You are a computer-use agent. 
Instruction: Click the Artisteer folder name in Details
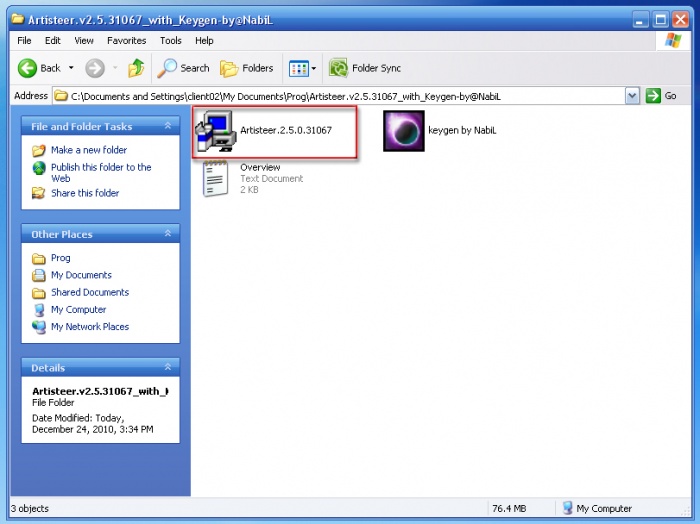tap(100, 391)
